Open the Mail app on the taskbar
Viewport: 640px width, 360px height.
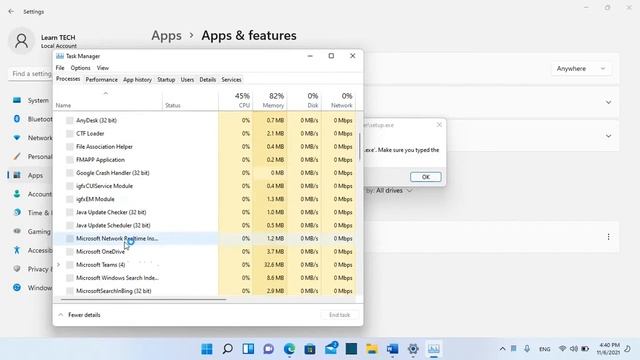coord(331,348)
